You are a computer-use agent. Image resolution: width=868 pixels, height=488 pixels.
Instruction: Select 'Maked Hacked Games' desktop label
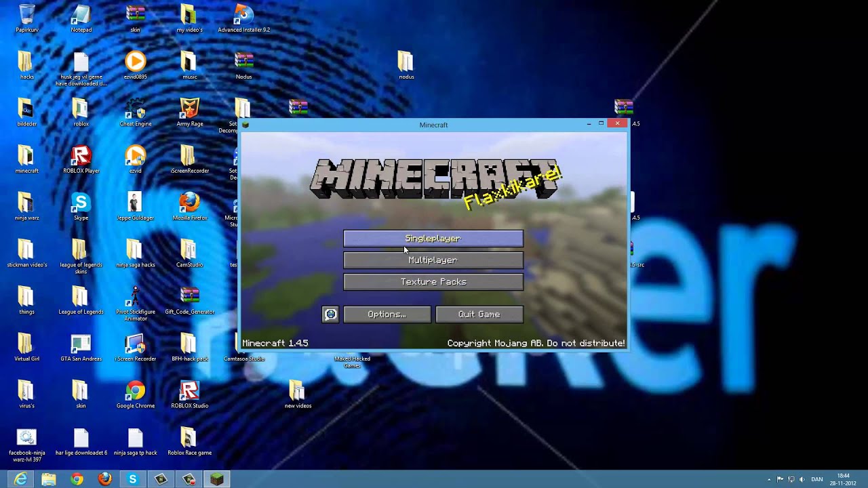352,362
